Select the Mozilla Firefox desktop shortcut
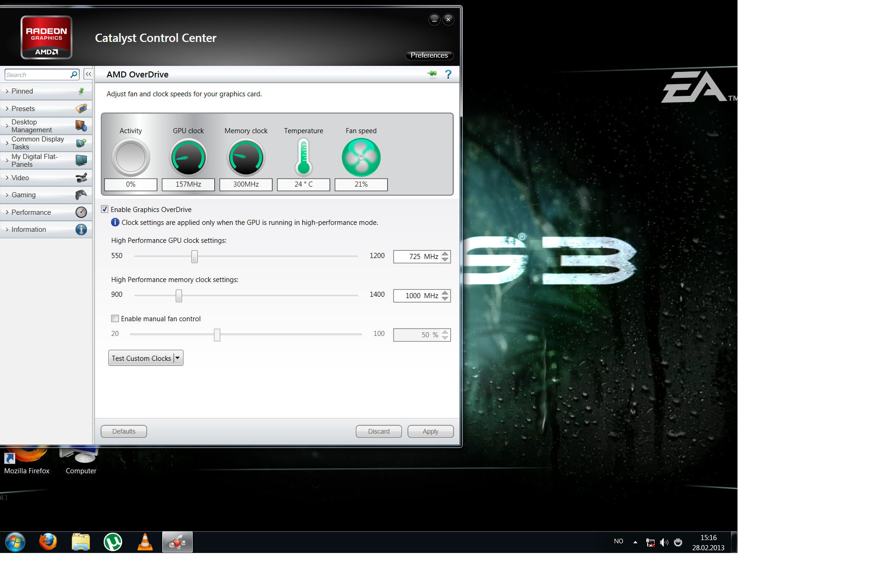The image size is (885, 588). point(27,461)
